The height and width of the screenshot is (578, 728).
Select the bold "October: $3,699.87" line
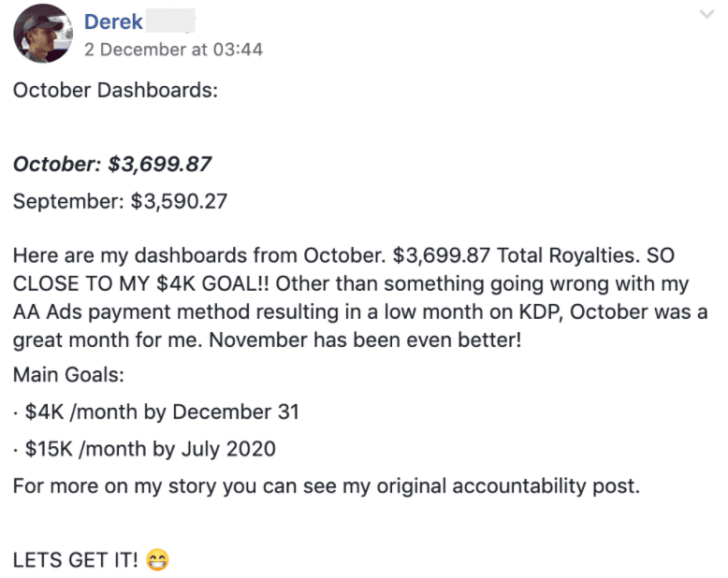(x=112, y=166)
